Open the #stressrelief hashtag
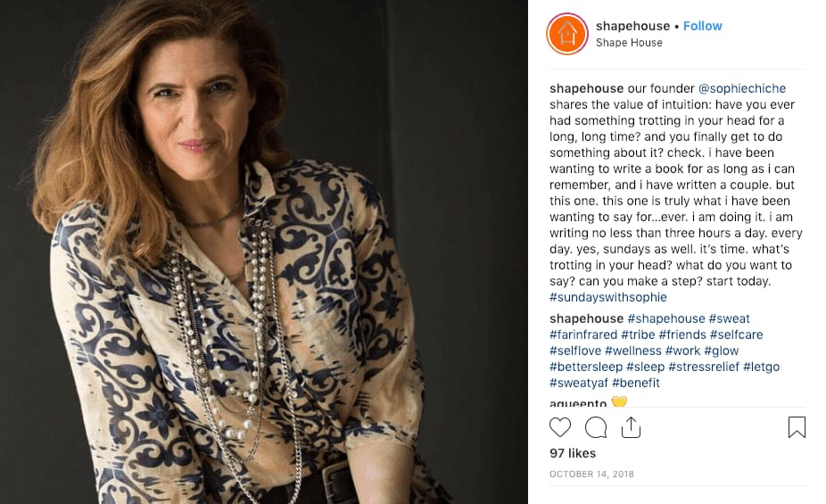The height and width of the screenshot is (504, 826). point(703,367)
